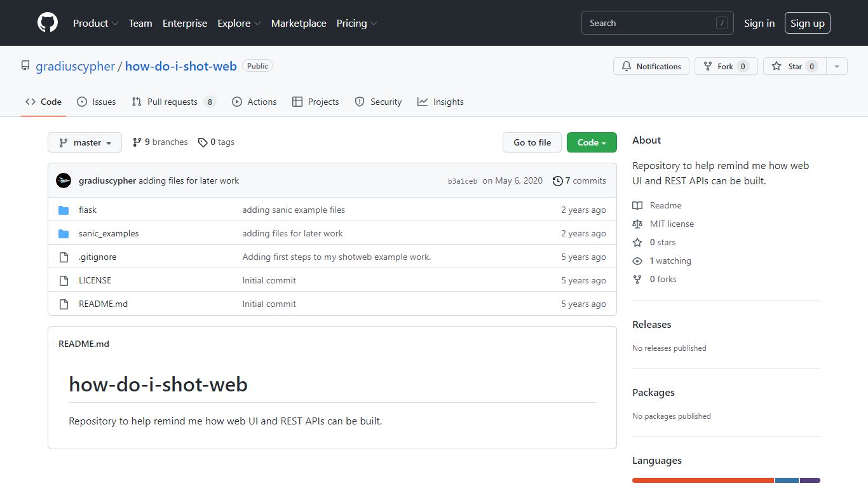Click the .gitignore file icon
Viewport: 868px width, 488px height.
click(64, 257)
